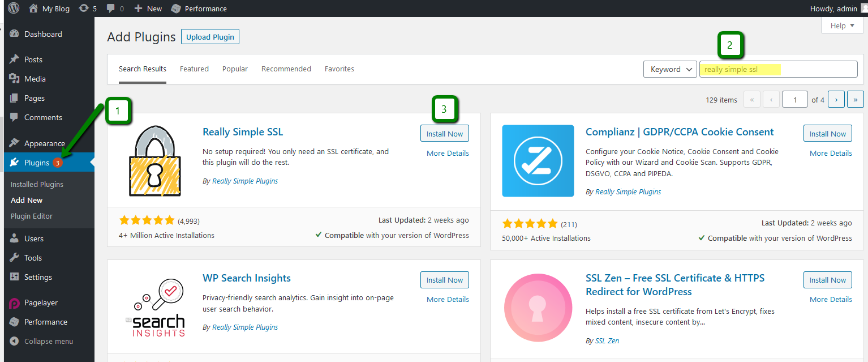Image resolution: width=868 pixels, height=362 pixels.
Task: Click the Plugins update count badge
Action: (58, 163)
